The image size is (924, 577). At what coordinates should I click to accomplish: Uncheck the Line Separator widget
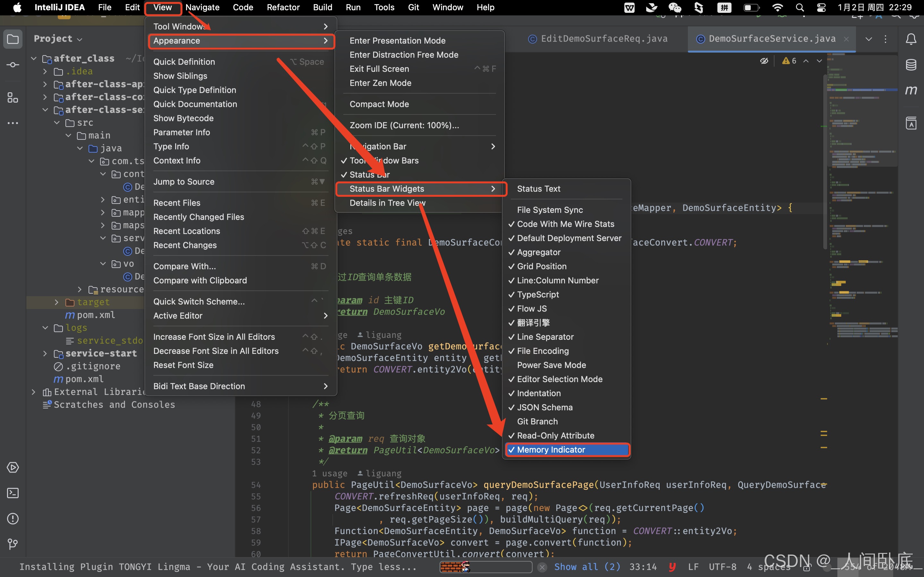pos(545,337)
